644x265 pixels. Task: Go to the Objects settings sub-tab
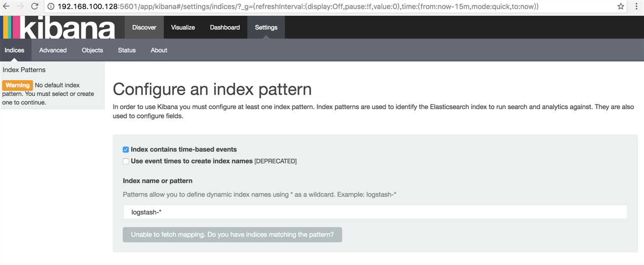point(92,50)
